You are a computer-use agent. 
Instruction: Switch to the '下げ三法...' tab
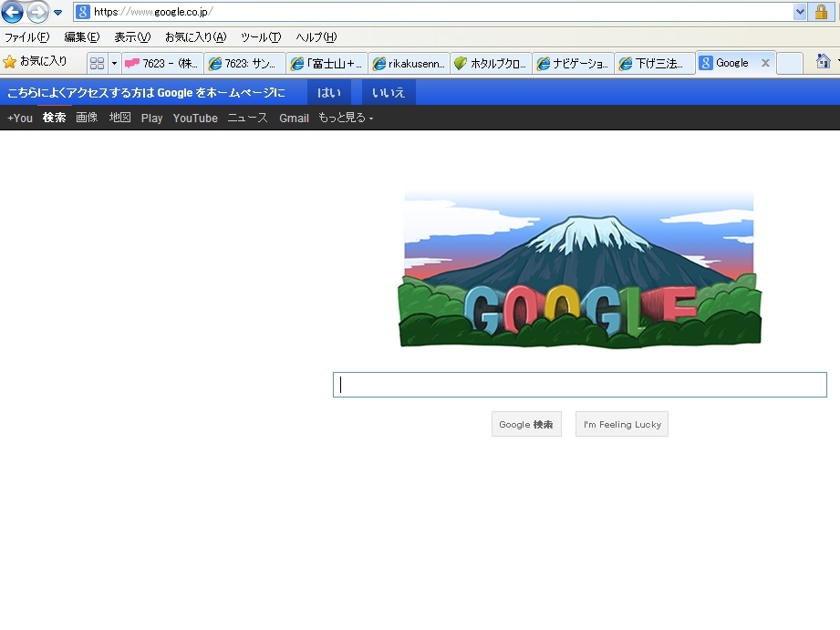coord(655,63)
